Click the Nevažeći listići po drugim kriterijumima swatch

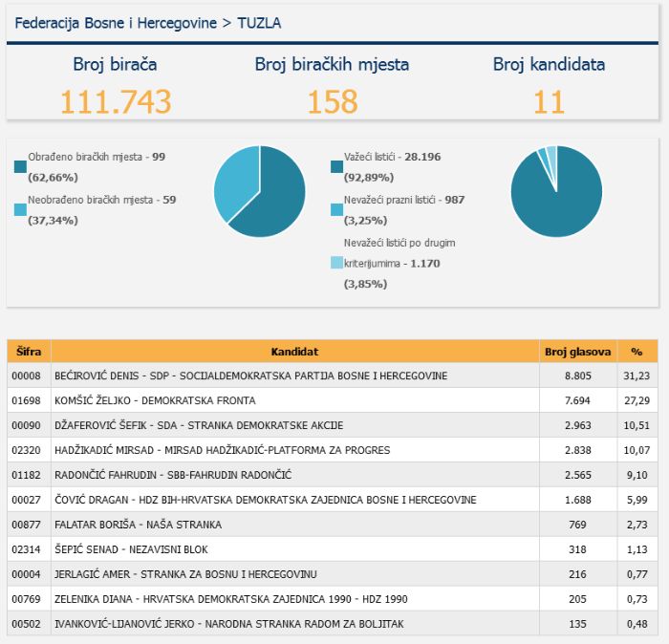click(337, 263)
